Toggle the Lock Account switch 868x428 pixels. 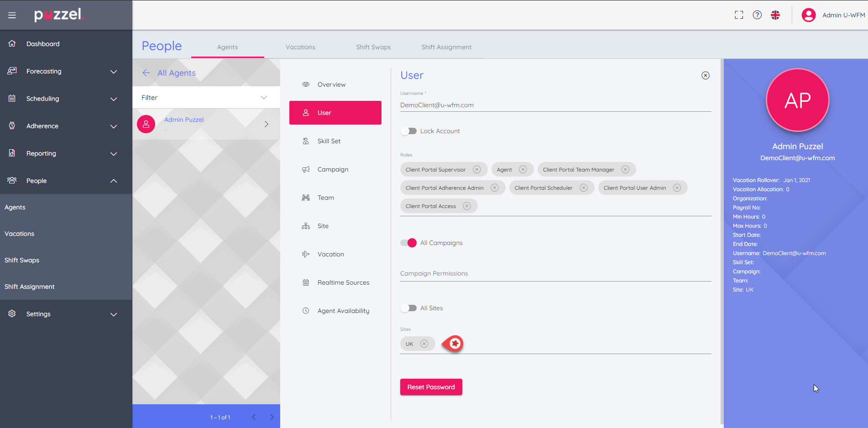click(408, 131)
